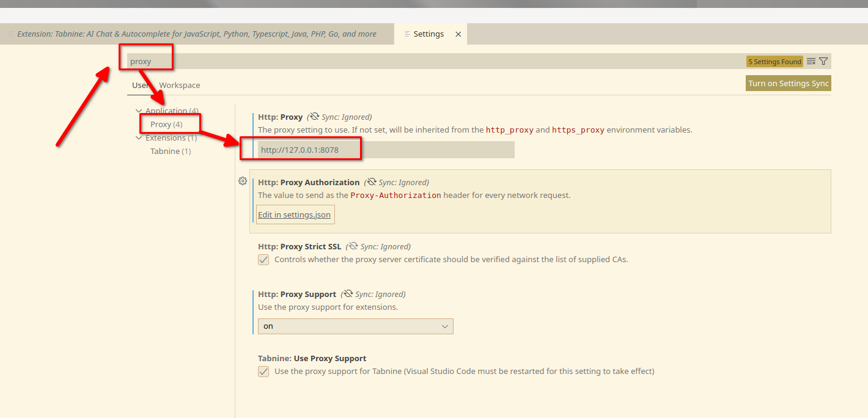Open the settings filter funnel icon
The width and height of the screenshot is (868, 418).
(x=823, y=62)
